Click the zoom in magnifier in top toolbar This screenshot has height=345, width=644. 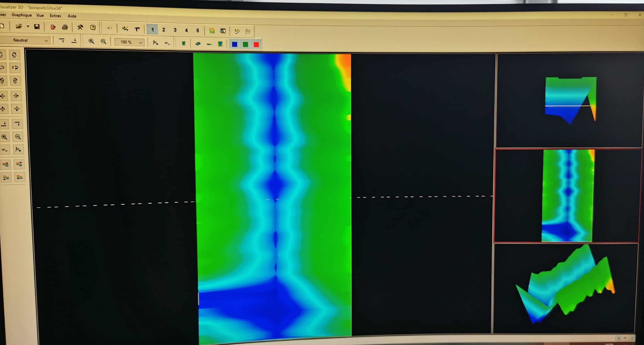[91, 41]
